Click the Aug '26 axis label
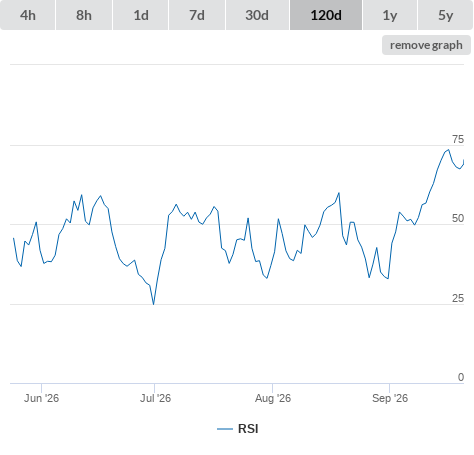Screen dimensions: 474x455 coord(273,398)
